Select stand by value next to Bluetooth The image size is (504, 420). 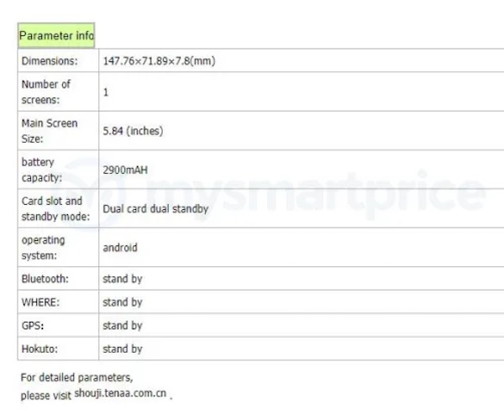tap(123, 279)
